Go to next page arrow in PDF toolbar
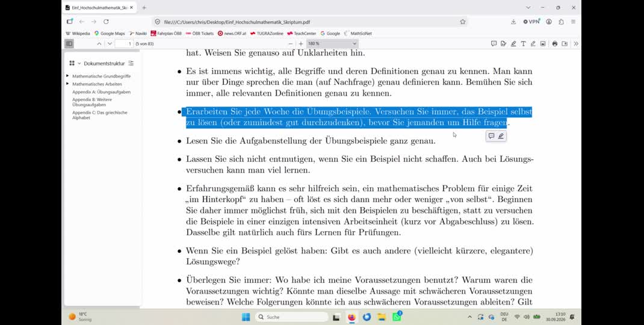 click(110, 43)
